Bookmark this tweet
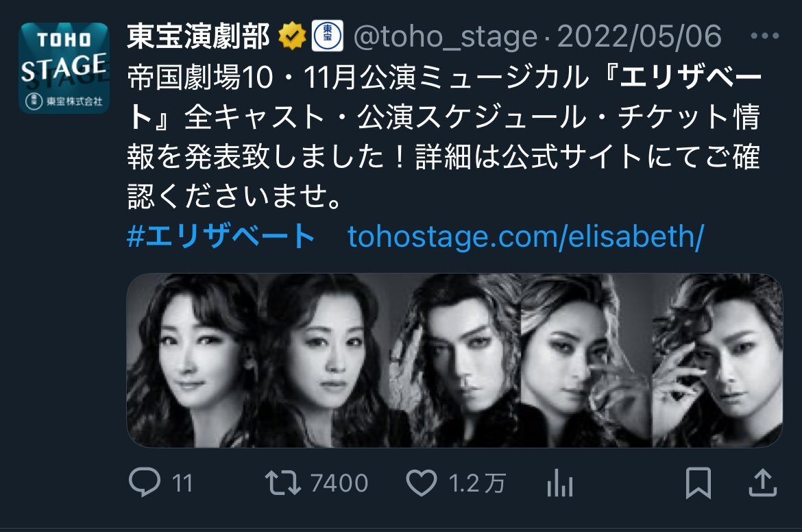The width and height of the screenshot is (802, 532). click(698, 483)
